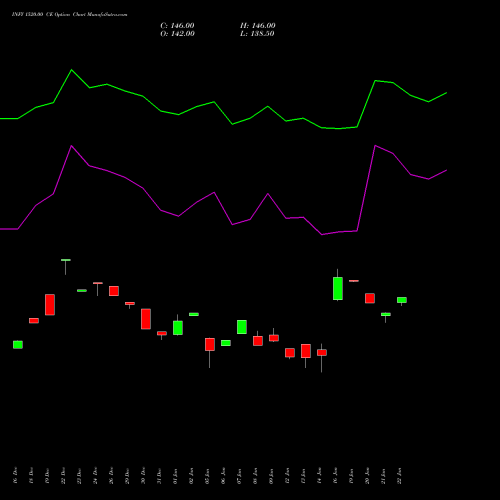Screen dimensions: 500x500
Task: Click the high value H: 146.00
Action: (x=258, y=26)
